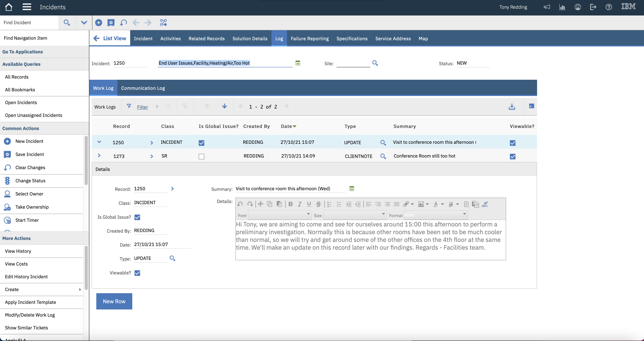This screenshot has width=644, height=341.
Task: Check Is Global Issue for record 1273
Action: [x=202, y=156]
